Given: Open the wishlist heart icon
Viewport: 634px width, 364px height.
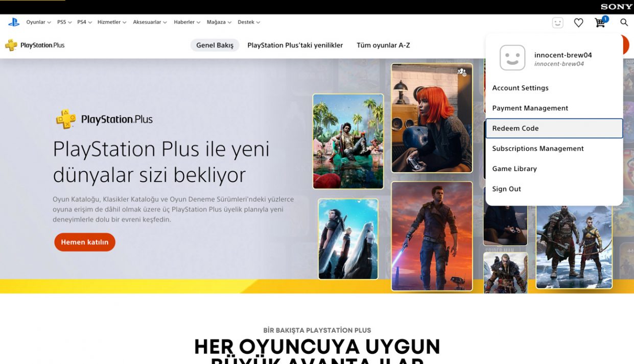Looking at the screenshot, I should pos(578,22).
